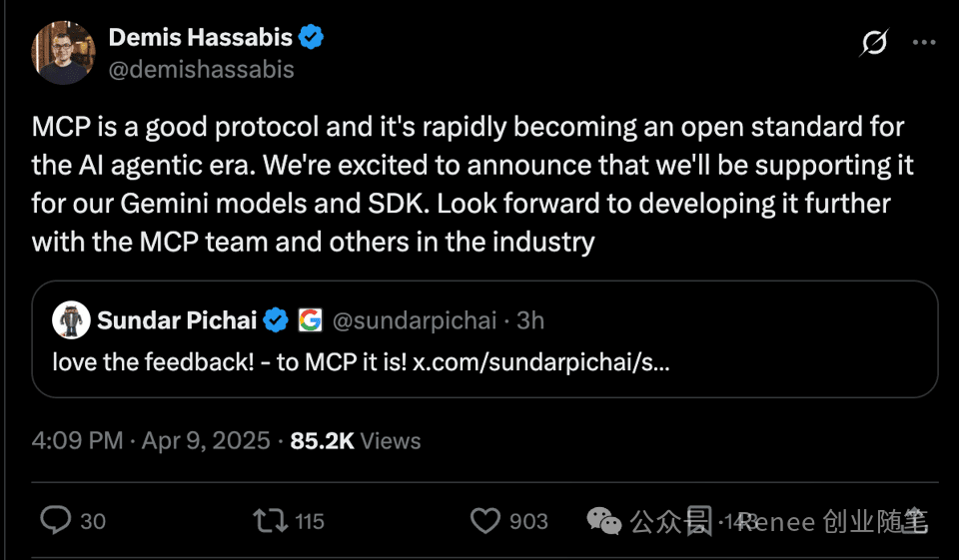This screenshot has height=560, width=959.
Task: Like the tweet with the heart icon
Action: [484, 520]
